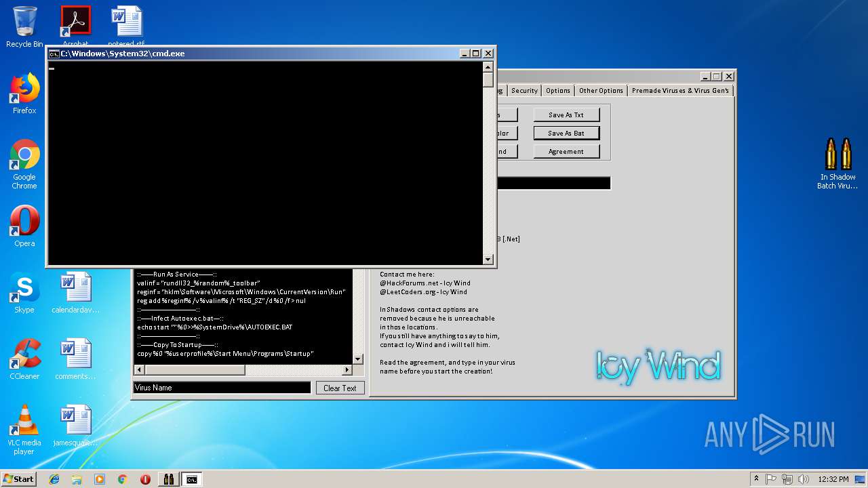Screen dimensions: 868x488
Task: Open the Skype desktop shortcut
Action: point(24,293)
